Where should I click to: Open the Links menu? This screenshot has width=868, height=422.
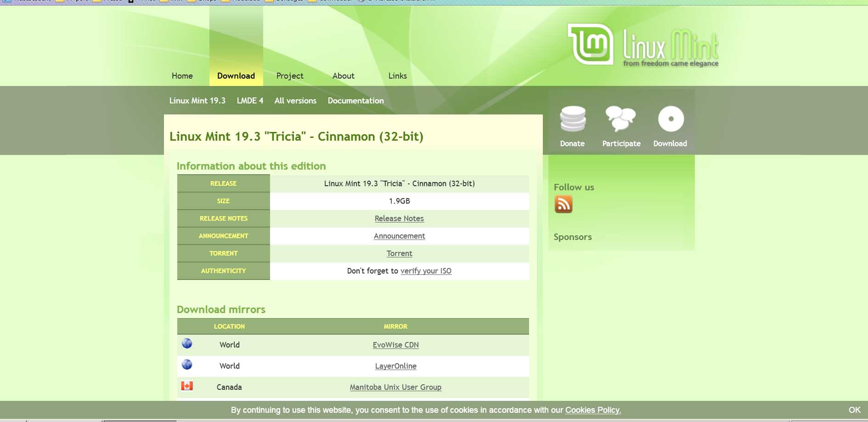pos(398,76)
